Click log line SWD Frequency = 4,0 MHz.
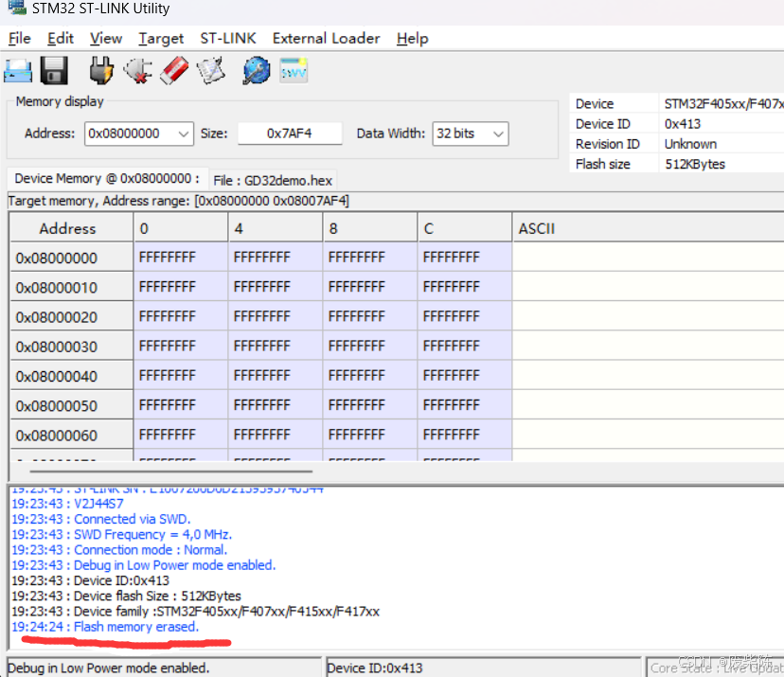The width and height of the screenshot is (784, 677). click(x=122, y=535)
